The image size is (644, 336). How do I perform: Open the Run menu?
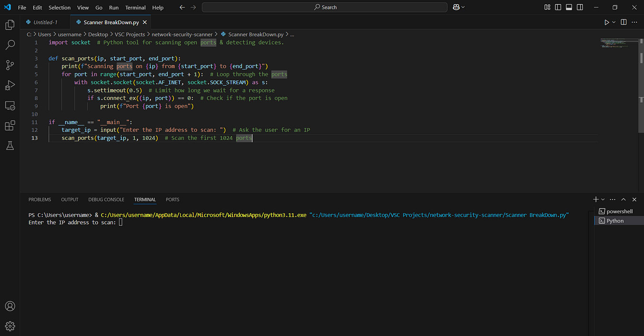pos(114,7)
